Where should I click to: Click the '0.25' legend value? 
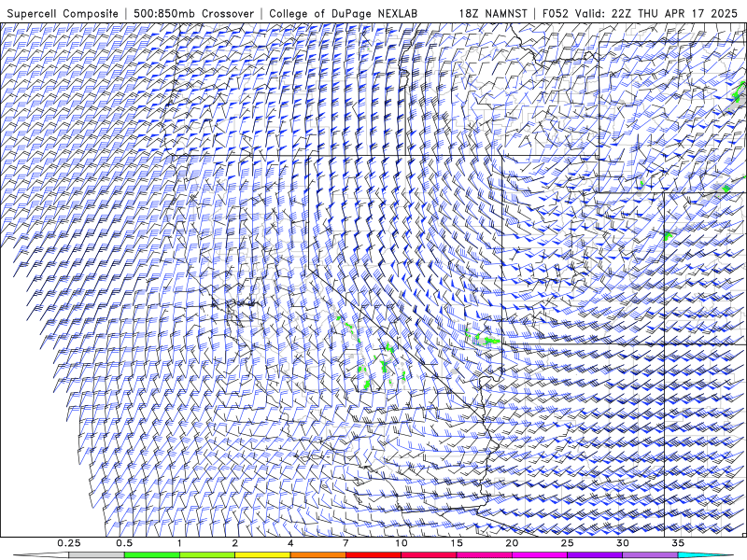coord(69,543)
